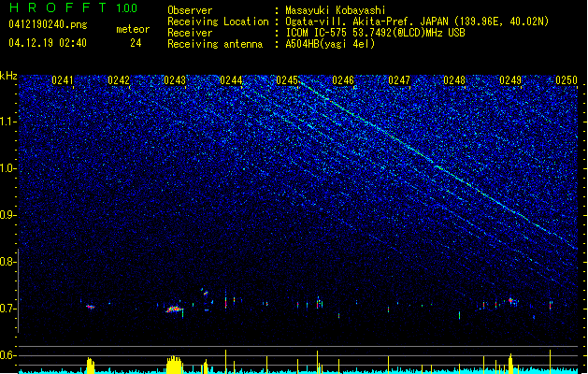Click the kHz axis unit label

pyautogui.click(x=8, y=76)
